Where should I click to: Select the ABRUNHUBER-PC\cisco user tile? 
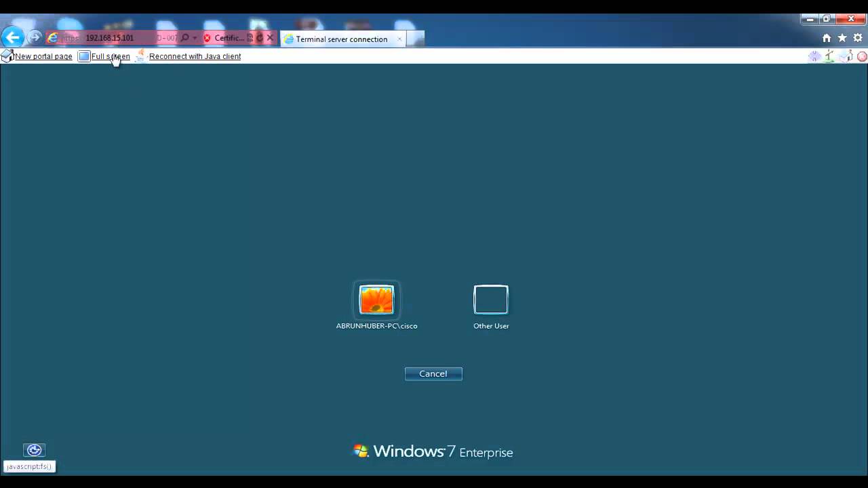[x=376, y=300]
